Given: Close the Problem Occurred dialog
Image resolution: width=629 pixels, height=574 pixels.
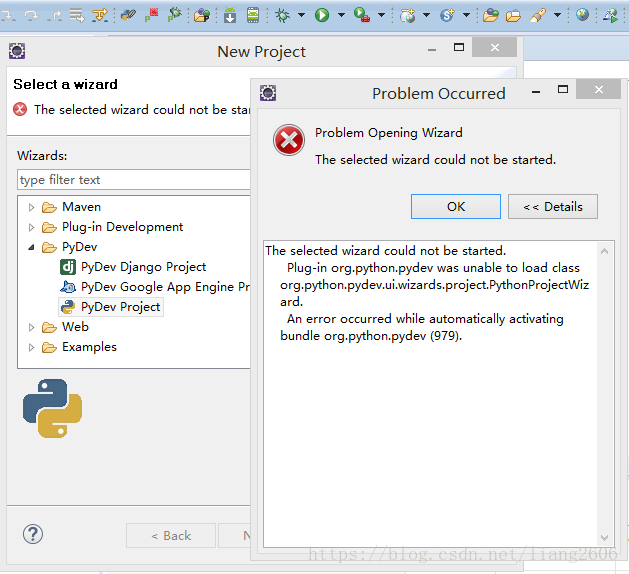Looking at the screenshot, I should (x=599, y=89).
